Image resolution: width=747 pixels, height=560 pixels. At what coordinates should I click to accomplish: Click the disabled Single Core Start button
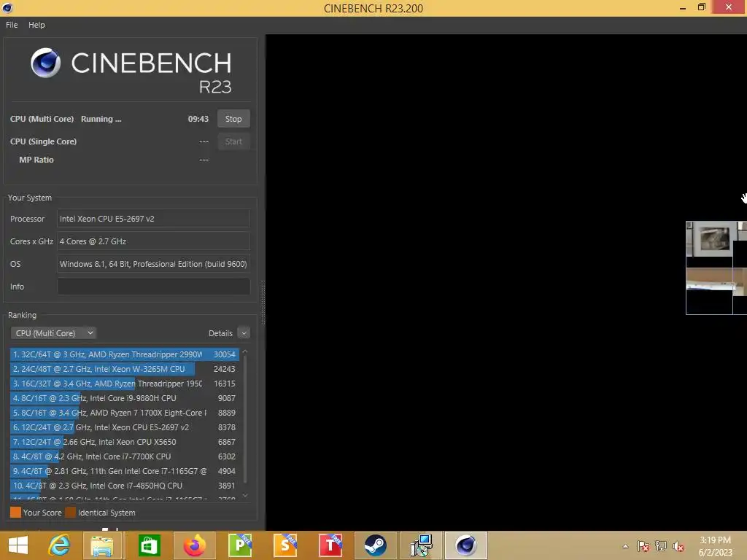pyautogui.click(x=233, y=141)
